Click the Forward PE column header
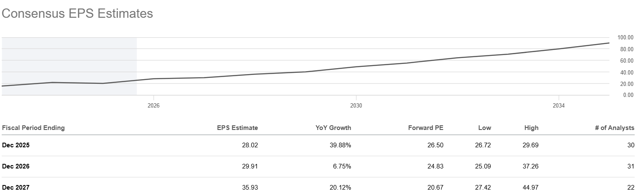The image size is (644, 196). click(426, 128)
